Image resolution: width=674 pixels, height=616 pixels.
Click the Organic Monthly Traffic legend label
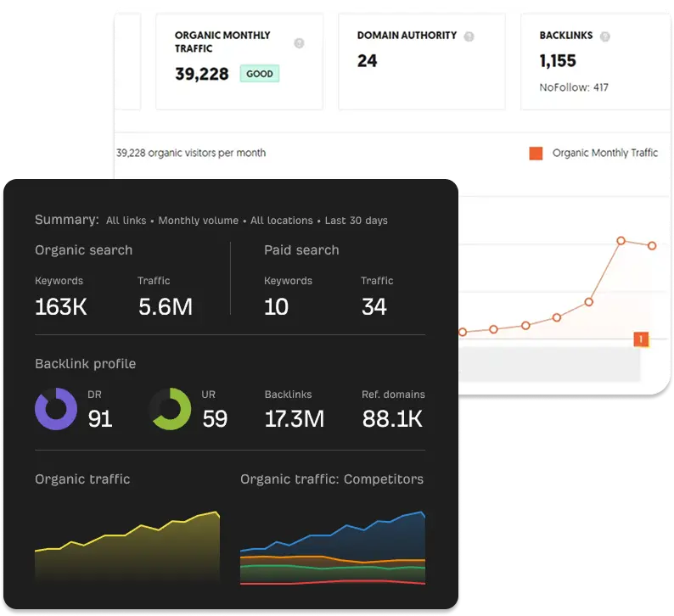click(x=604, y=153)
